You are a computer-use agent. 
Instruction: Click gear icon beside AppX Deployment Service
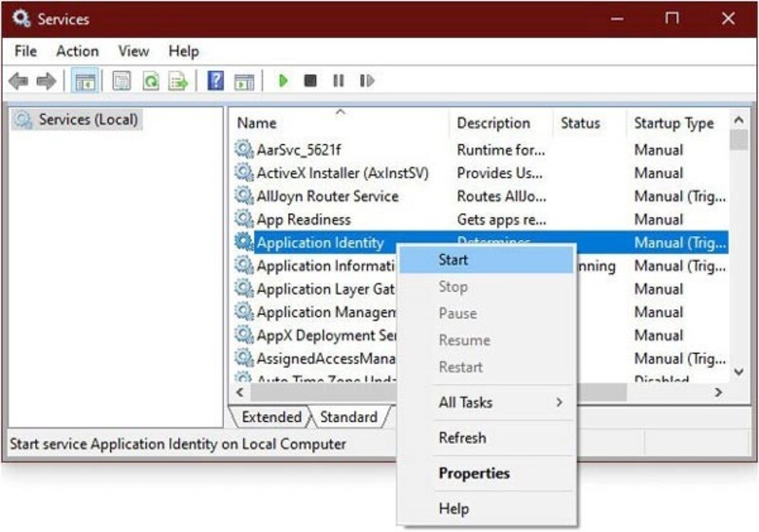coord(244,335)
